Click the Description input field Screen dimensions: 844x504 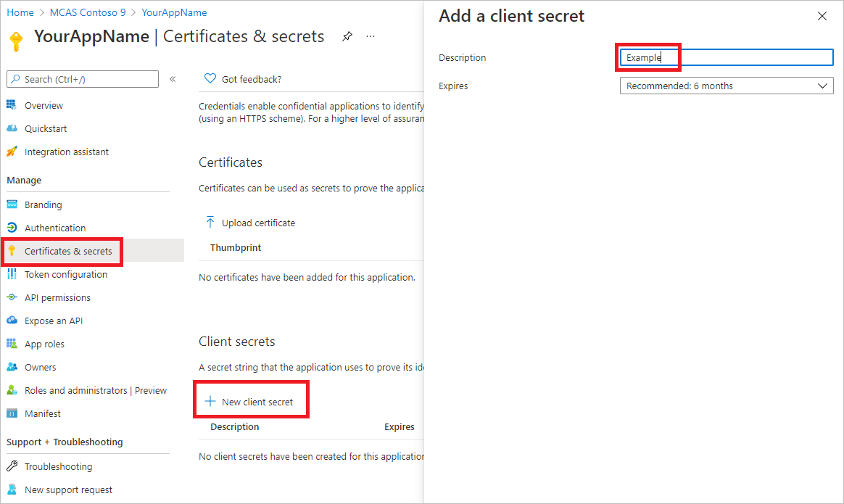[727, 57]
